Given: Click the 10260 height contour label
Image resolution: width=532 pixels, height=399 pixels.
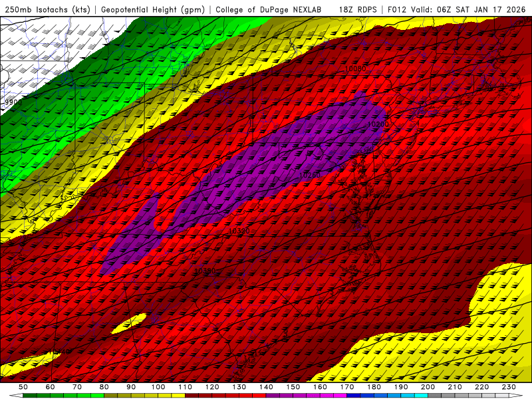Looking at the screenshot, I should tap(309, 175).
